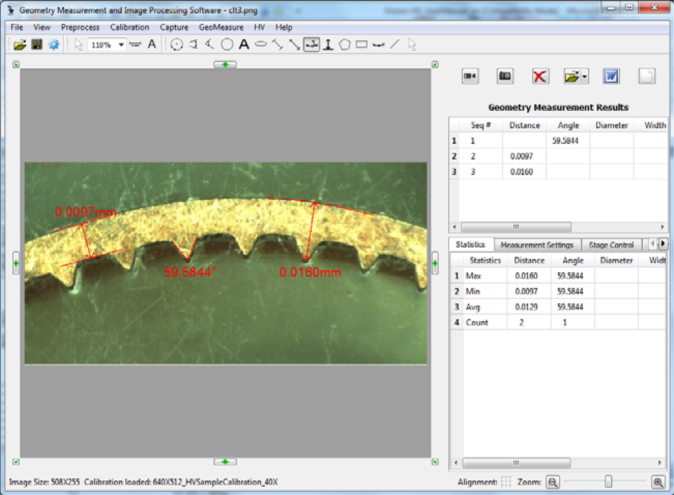
Task: Switch to the Measurement Settings tab
Action: coord(536,244)
